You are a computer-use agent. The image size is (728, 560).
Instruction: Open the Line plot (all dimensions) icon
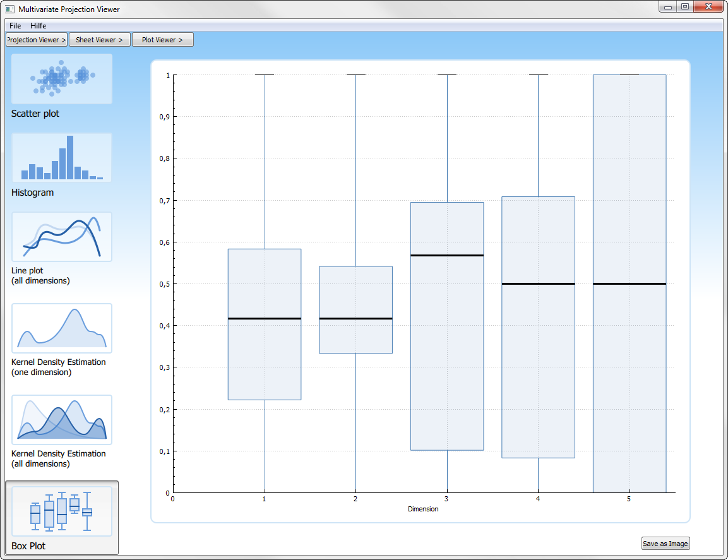(62, 237)
